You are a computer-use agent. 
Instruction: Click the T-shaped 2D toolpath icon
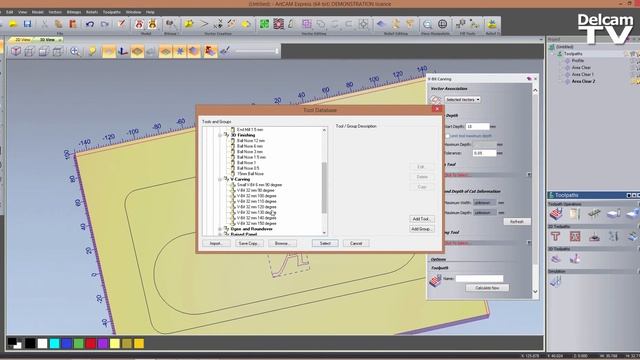pyautogui.click(x=556, y=236)
